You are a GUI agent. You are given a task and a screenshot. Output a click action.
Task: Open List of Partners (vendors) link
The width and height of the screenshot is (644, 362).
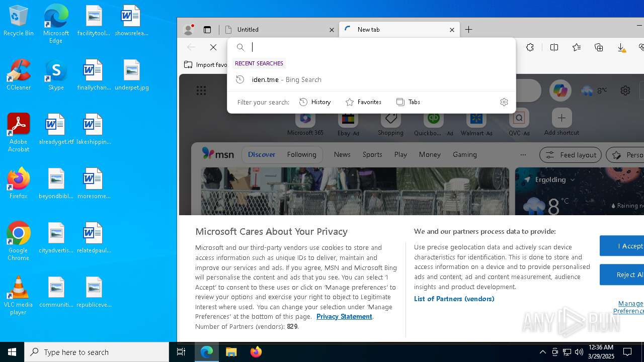454,299
